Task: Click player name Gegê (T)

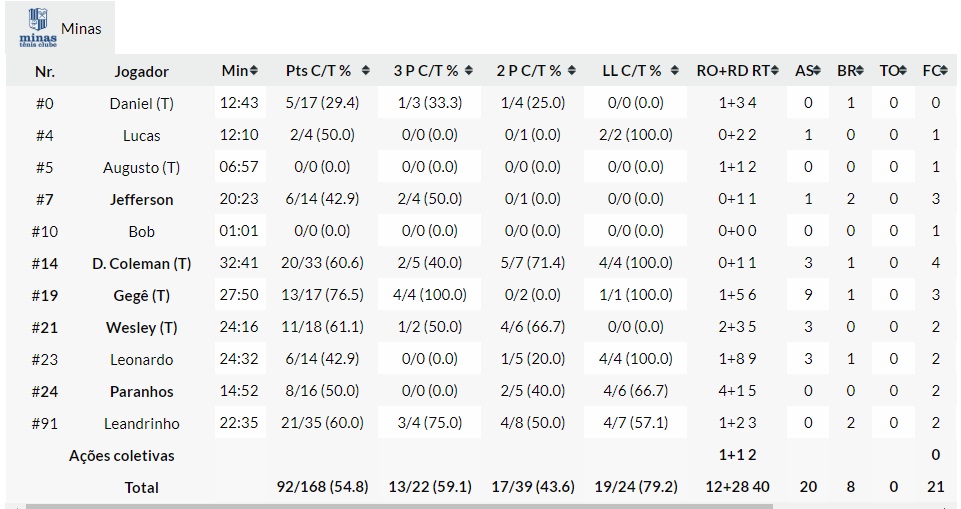Action: [141, 296]
